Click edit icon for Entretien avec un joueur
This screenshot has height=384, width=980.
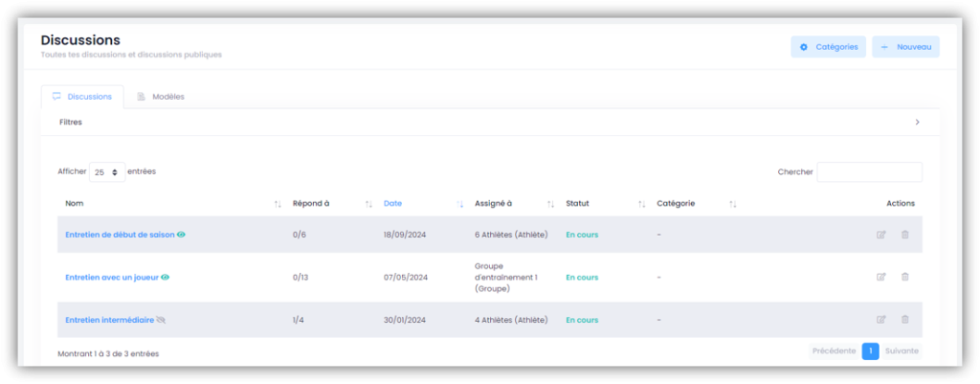point(881,277)
